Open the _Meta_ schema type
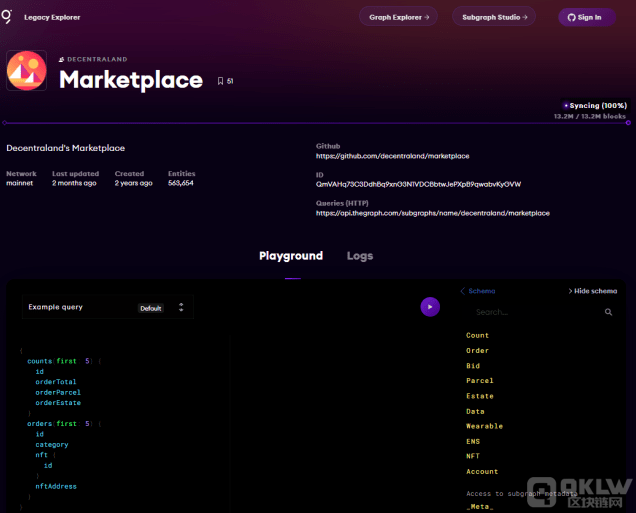 [x=480, y=507]
